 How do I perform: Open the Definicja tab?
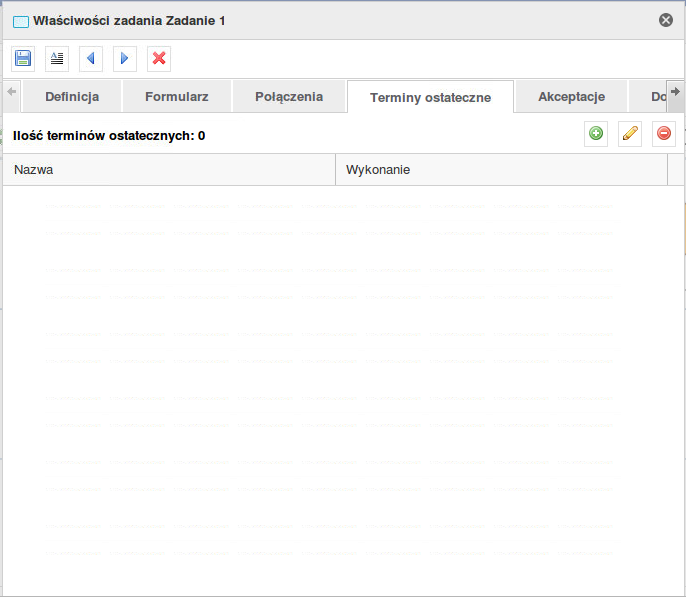click(72, 97)
